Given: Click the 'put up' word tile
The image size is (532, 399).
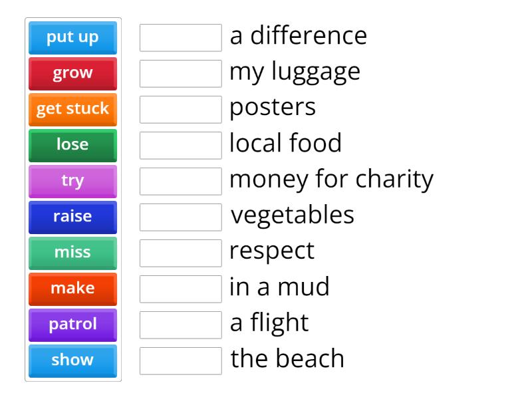Looking at the screenshot, I should click(72, 38).
